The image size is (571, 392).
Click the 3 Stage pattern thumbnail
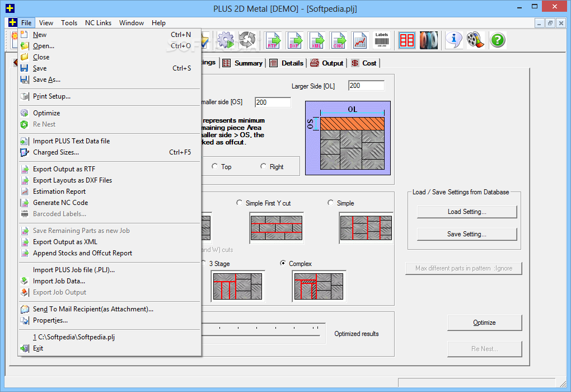(238, 286)
